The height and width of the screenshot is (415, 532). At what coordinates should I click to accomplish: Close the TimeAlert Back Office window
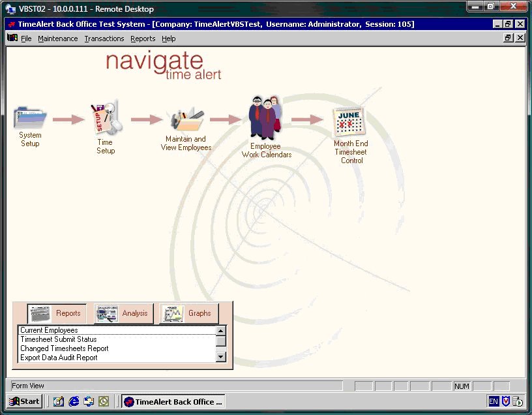click(x=520, y=23)
